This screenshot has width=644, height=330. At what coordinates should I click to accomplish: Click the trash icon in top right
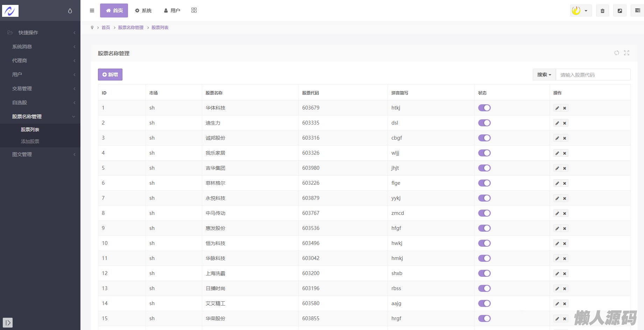tap(602, 11)
